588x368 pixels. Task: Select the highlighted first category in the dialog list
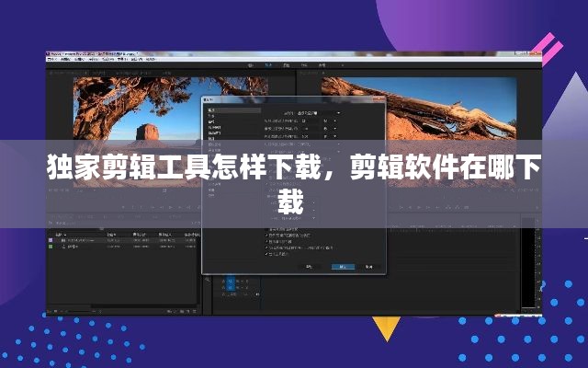234,110
